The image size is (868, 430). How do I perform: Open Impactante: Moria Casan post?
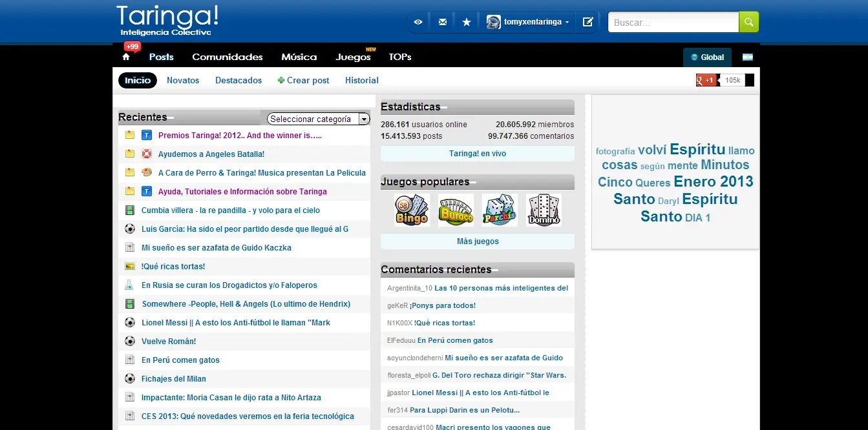point(231,398)
